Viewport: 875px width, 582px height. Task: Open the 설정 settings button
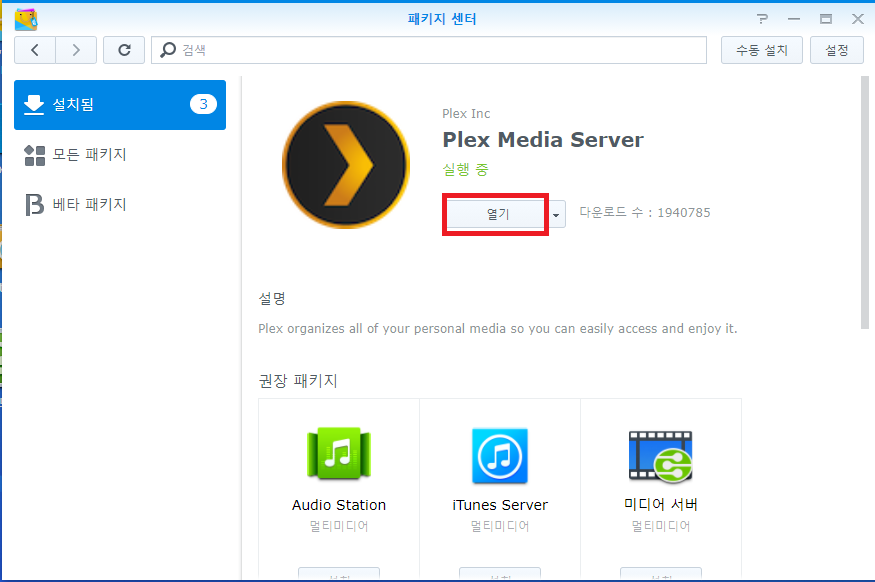pos(836,50)
